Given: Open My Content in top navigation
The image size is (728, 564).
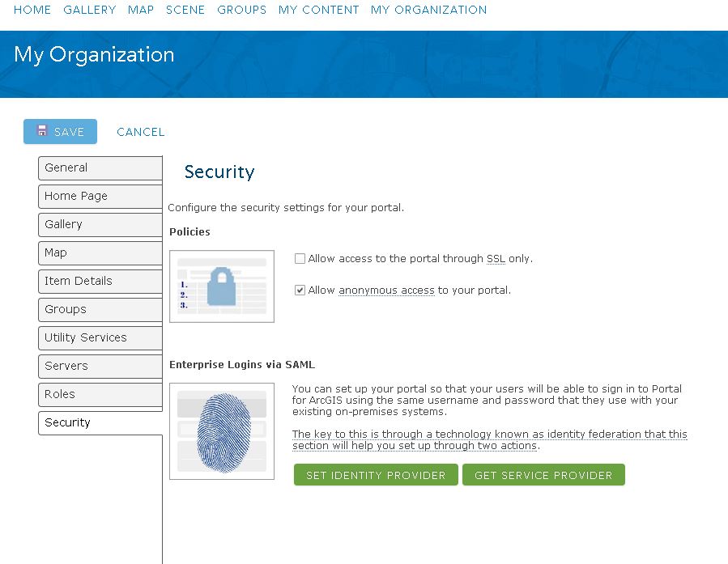Looking at the screenshot, I should (x=318, y=10).
